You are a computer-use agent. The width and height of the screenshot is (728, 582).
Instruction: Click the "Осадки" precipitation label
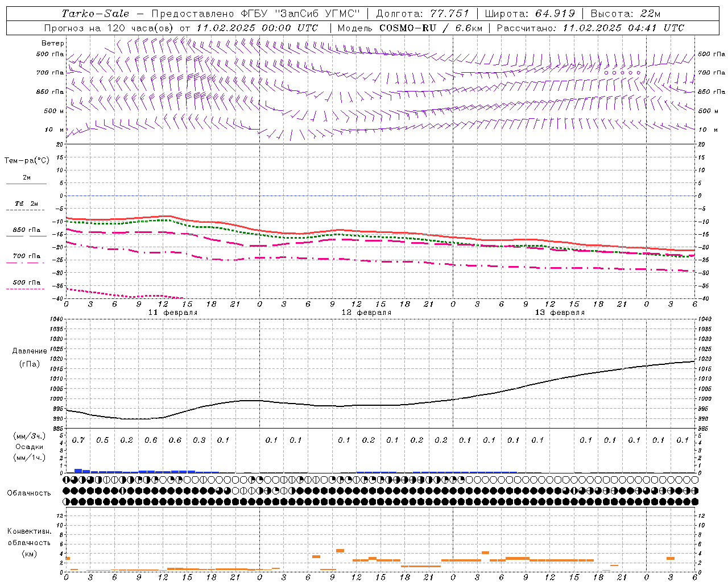click(30, 447)
